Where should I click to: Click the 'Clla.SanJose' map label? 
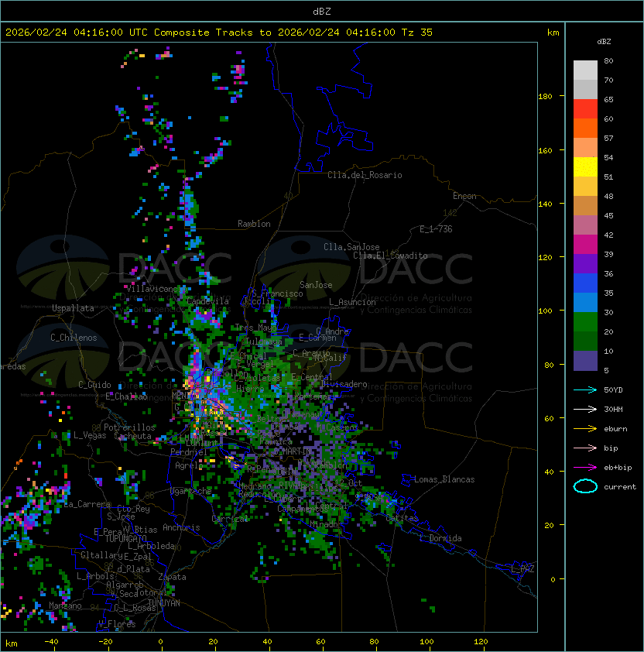(x=351, y=247)
